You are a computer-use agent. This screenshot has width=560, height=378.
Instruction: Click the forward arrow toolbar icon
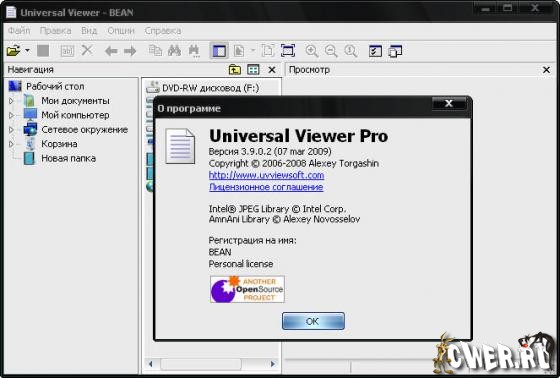(x=130, y=51)
